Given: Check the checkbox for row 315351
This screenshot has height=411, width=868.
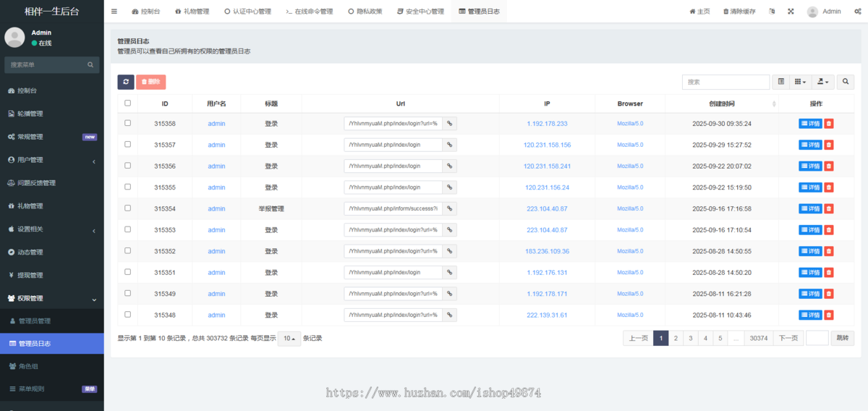Looking at the screenshot, I should (128, 271).
